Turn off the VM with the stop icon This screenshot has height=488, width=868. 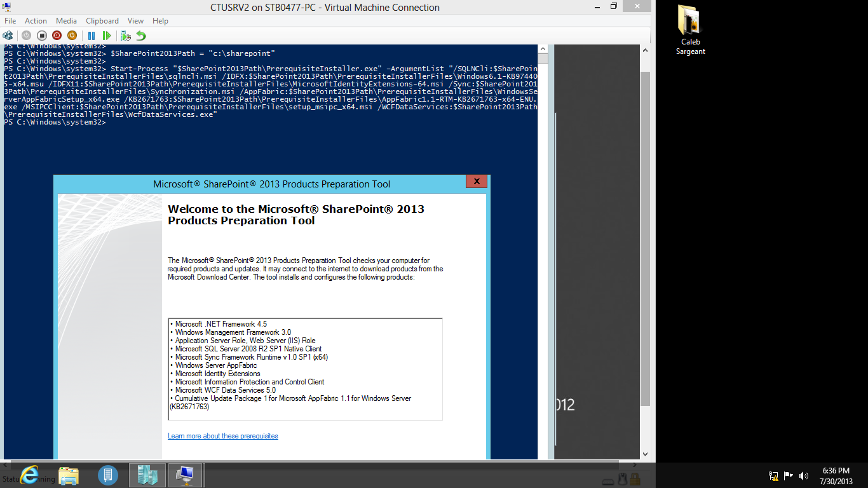[x=41, y=36]
